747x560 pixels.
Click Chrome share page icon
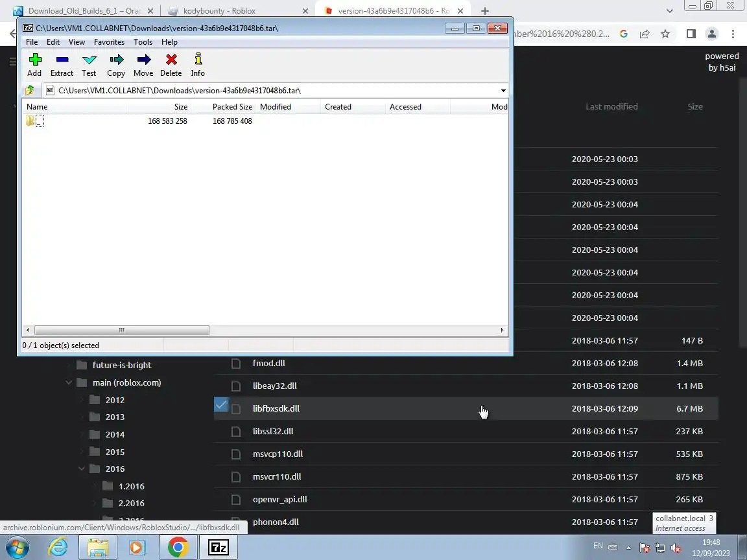click(x=644, y=34)
